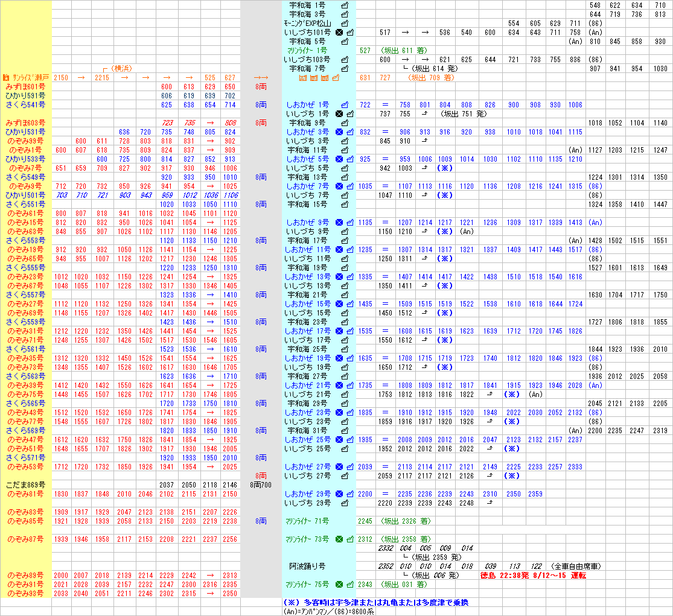Click the （坂出 751 発） note
This screenshot has height=616, width=673.
point(463,114)
